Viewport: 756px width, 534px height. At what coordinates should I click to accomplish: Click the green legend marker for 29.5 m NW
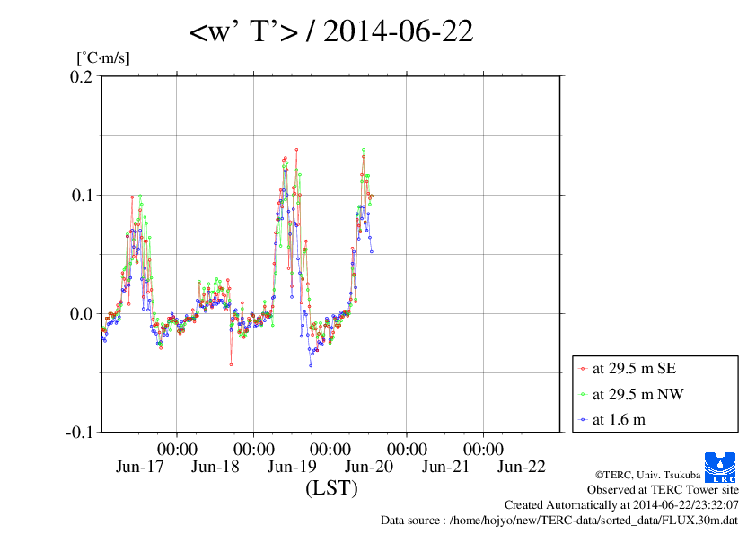pyautogui.click(x=583, y=395)
